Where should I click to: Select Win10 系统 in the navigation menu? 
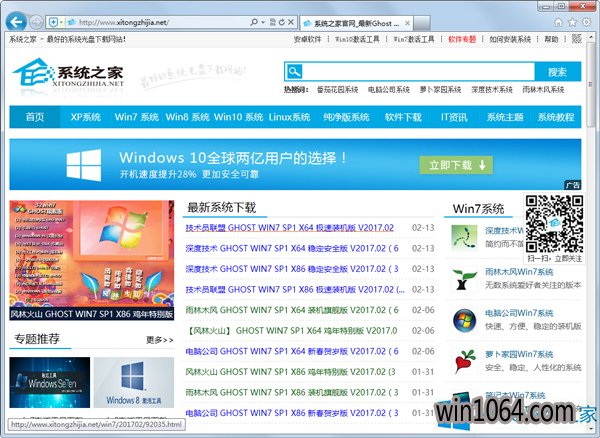click(x=238, y=117)
